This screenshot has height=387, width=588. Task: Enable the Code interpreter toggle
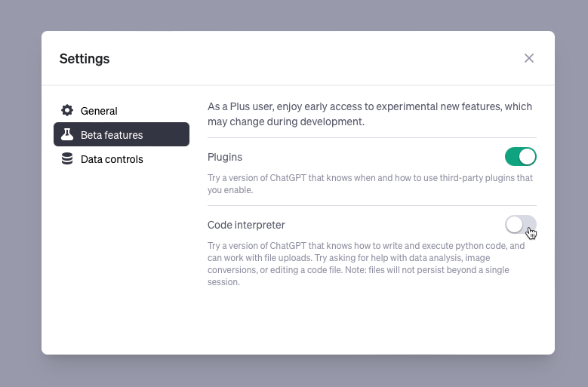point(520,224)
